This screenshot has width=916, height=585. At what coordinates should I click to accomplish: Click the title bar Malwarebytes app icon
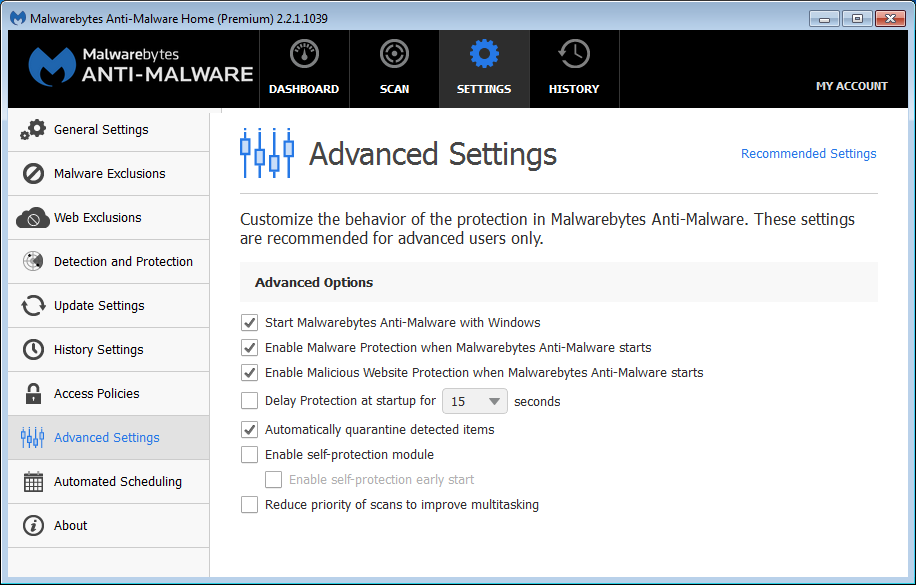[18, 18]
